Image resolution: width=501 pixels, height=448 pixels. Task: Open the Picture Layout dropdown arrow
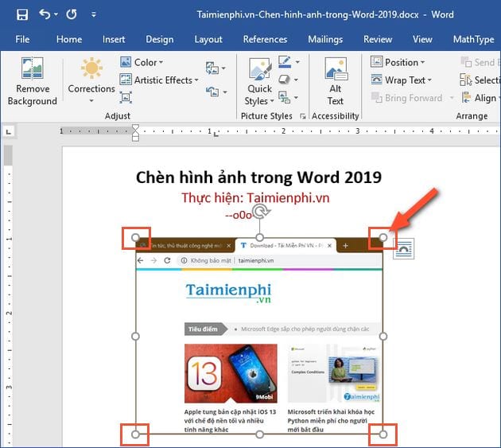click(296, 97)
